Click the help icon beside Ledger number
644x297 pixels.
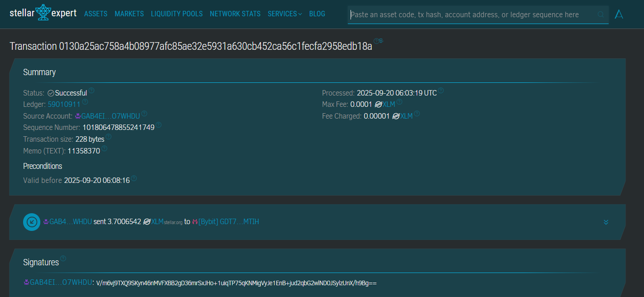click(85, 102)
